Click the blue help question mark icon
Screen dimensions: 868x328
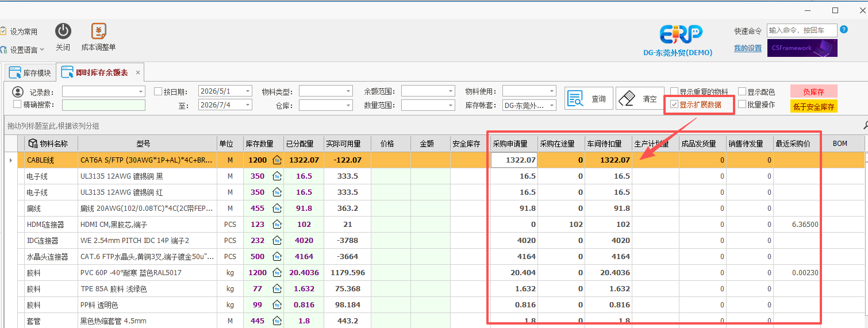pos(844,30)
